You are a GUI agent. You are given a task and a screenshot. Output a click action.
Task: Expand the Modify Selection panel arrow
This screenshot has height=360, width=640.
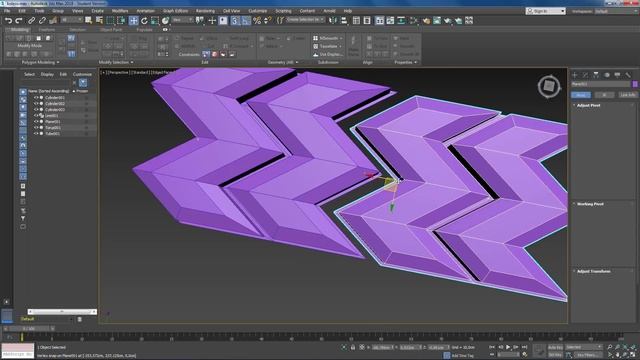pos(131,62)
